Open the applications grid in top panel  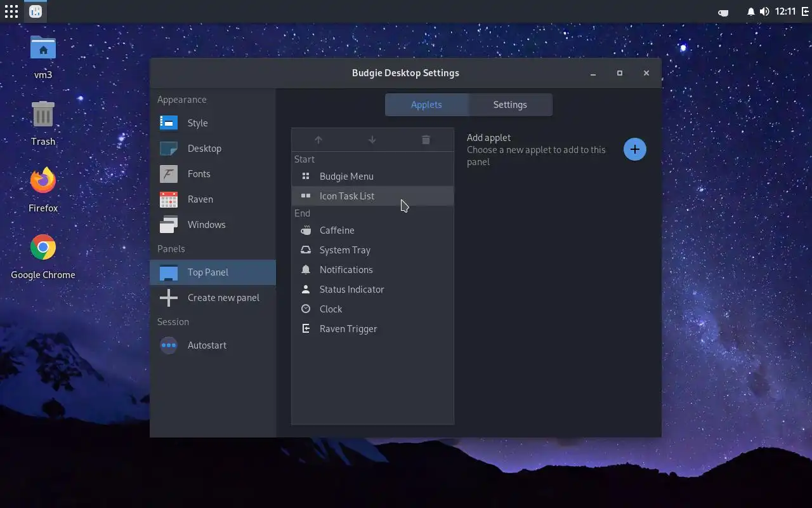[x=11, y=11]
